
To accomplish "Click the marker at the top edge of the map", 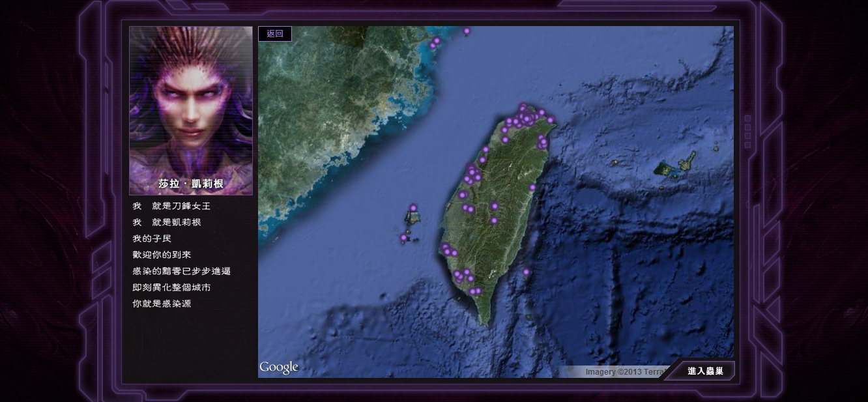I will click(467, 31).
